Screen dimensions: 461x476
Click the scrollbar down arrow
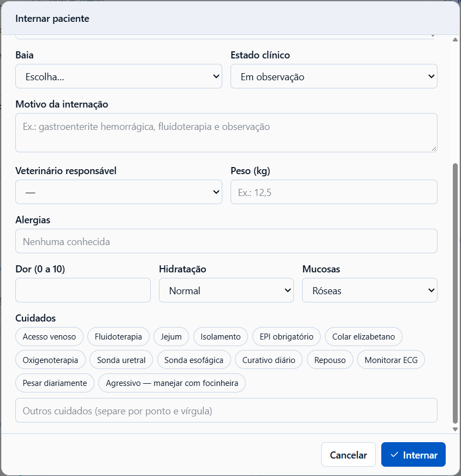click(455, 429)
